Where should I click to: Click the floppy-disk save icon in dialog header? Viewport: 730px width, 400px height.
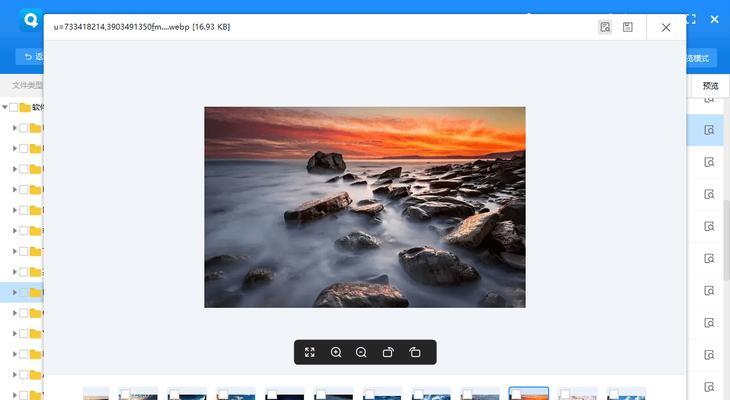click(x=628, y=27)
